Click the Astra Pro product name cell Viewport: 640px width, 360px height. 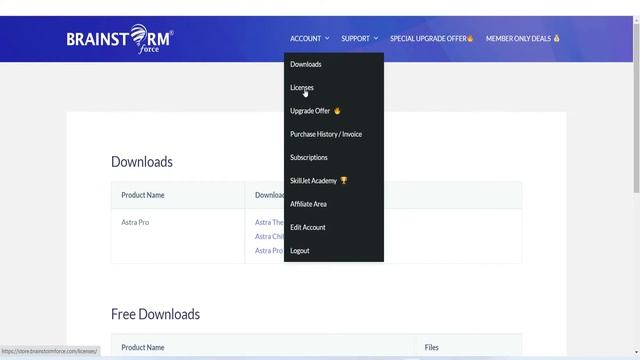135,222
